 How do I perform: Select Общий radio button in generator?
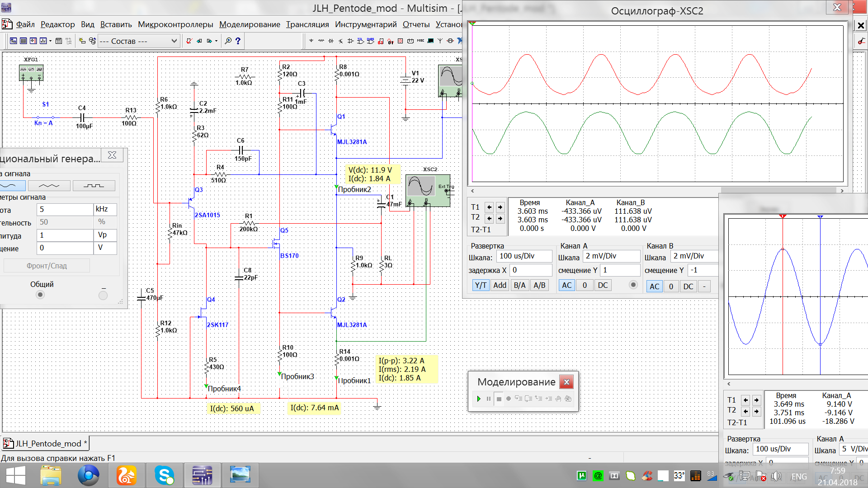pyautogui.click(x=40, y=295)
